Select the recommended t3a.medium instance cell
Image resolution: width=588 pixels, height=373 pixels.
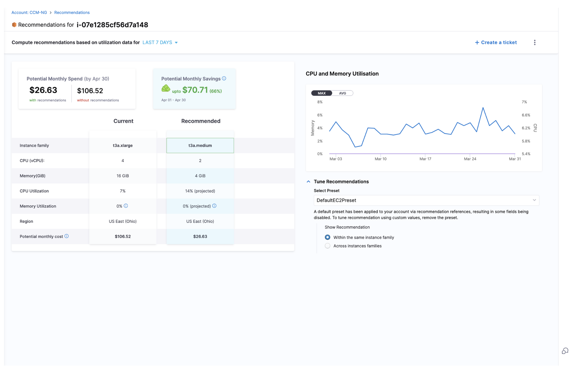pyautogui.click(x=200, y=145)
